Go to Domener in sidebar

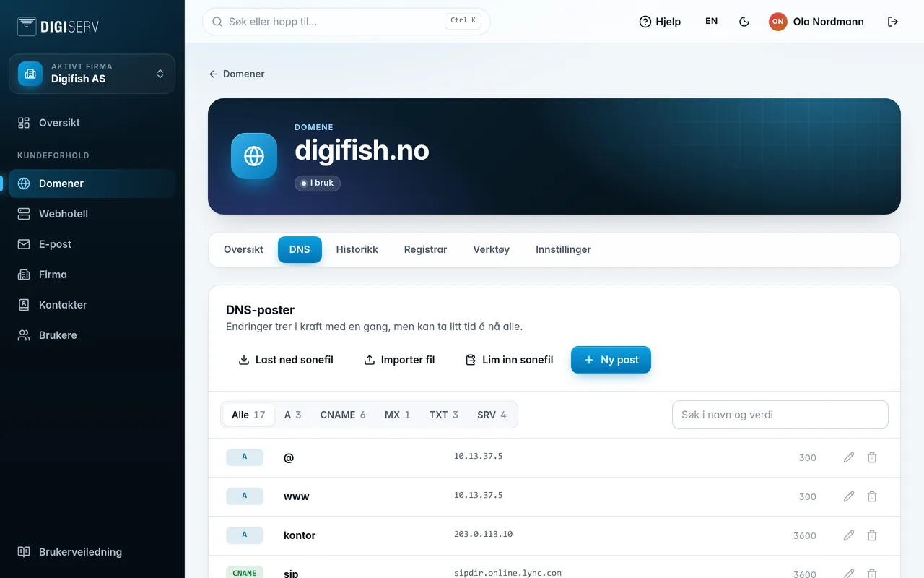[x=92, y=184]
